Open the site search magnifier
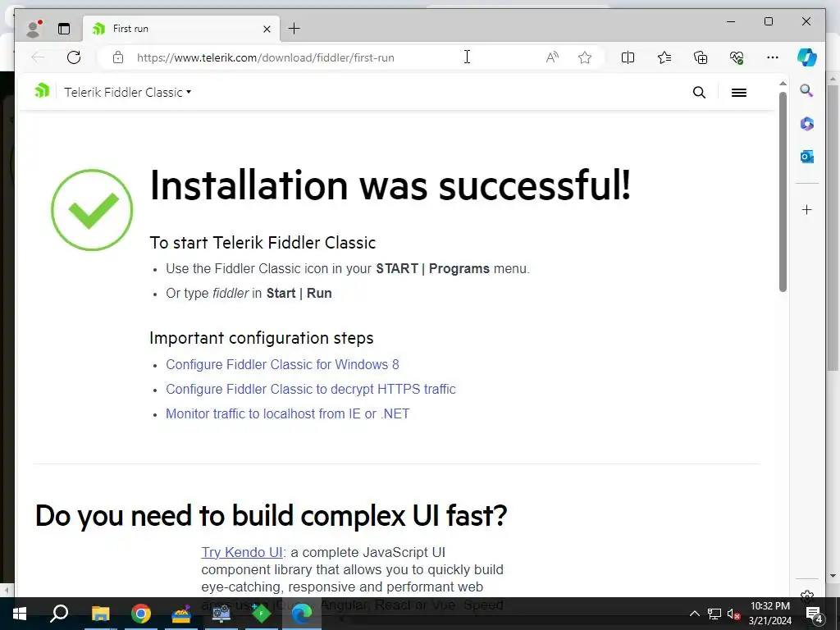The width and height of the screenshot is (840, 630). [699, 93]
